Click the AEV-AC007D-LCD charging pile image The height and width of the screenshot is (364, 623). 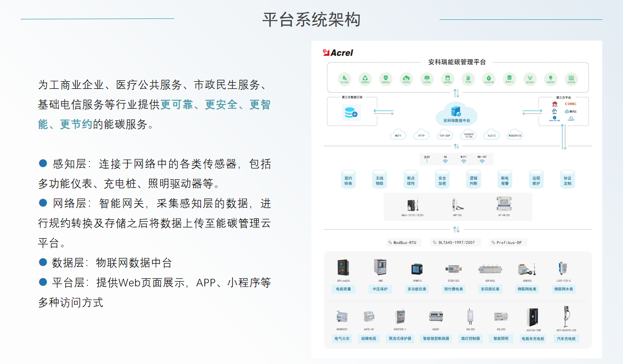click(x=565, y=316)
